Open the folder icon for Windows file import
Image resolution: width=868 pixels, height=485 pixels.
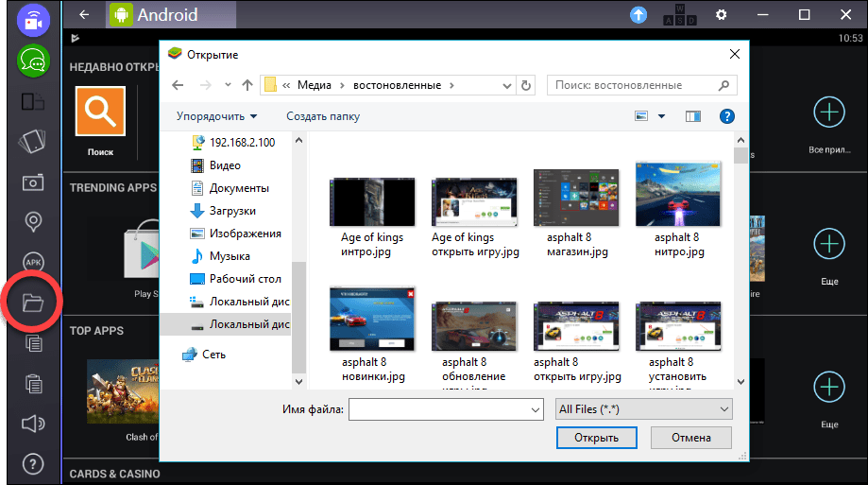33,303
